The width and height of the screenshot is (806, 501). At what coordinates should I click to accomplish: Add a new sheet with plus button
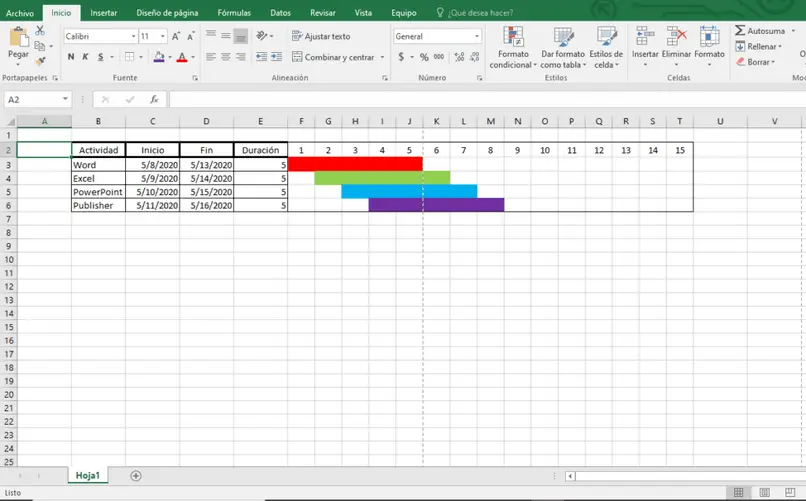[x=136, y=476]
